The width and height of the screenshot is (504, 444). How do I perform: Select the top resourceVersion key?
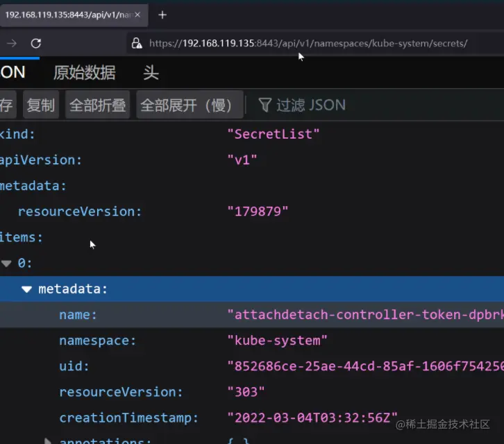point(80,212)
